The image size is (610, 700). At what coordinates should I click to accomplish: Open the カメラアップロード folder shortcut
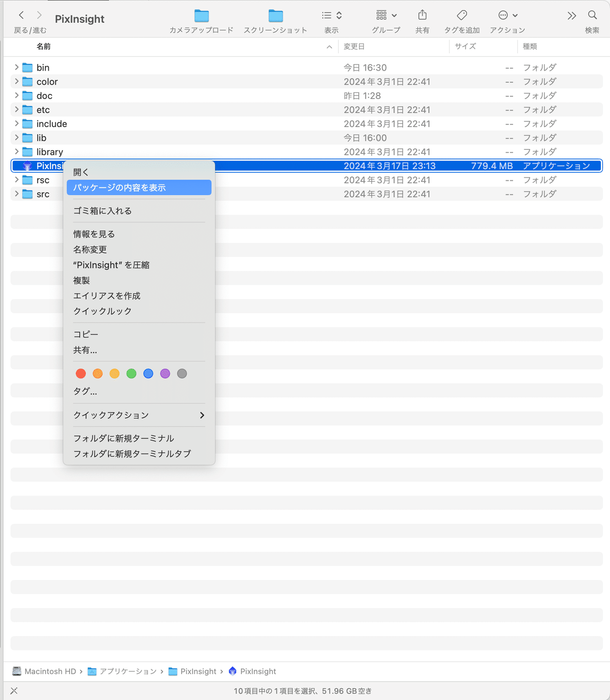[x=202, y=16]
